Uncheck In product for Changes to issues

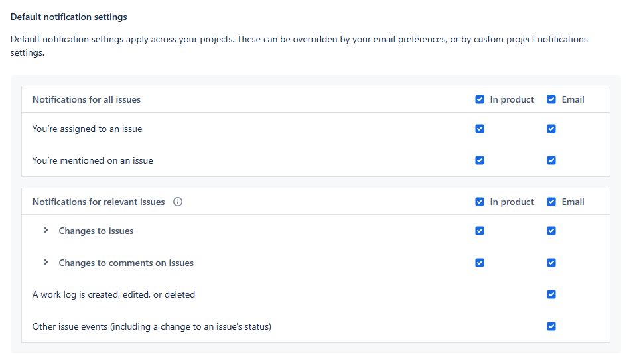point(480,231)
